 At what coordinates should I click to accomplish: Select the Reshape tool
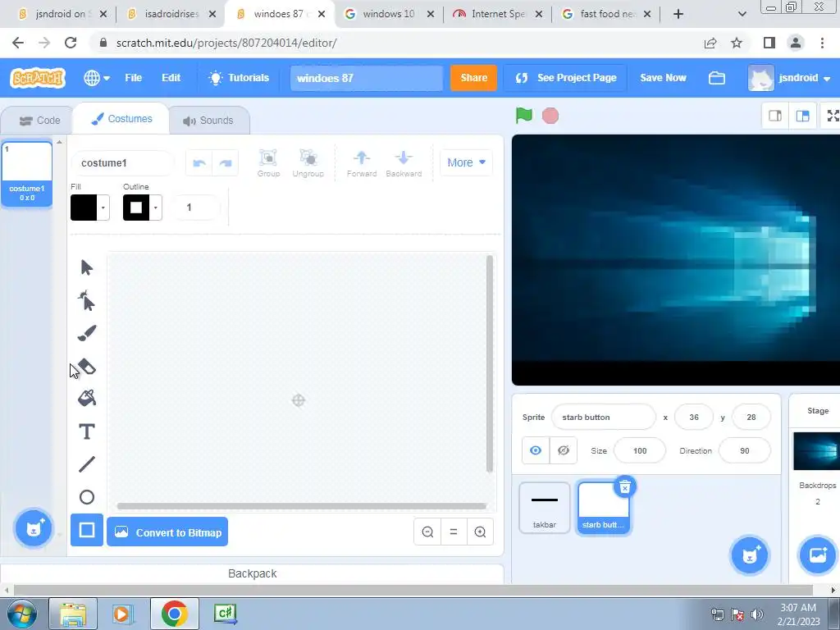coord(86,300)
